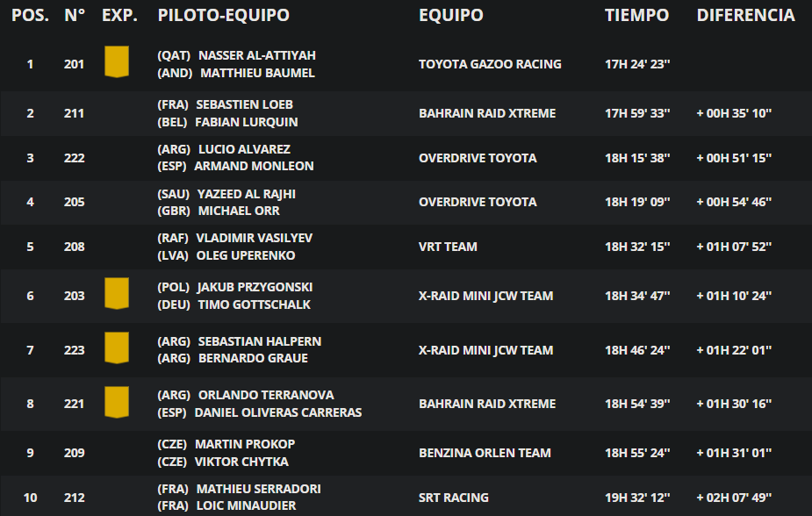The height and width of the screenshot is (516, 812).
Task: Open driver Sebastien Loeb's name
Action: click(244, 104)
